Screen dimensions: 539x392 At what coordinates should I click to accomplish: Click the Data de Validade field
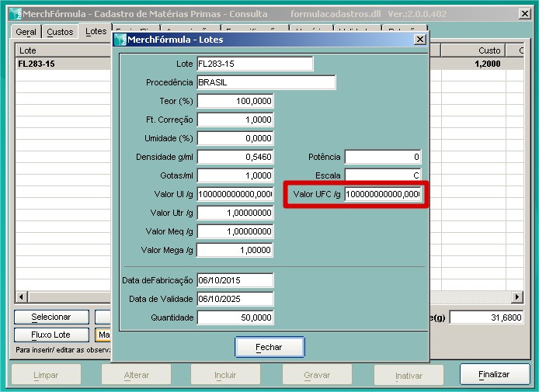(x=235, y=299)
